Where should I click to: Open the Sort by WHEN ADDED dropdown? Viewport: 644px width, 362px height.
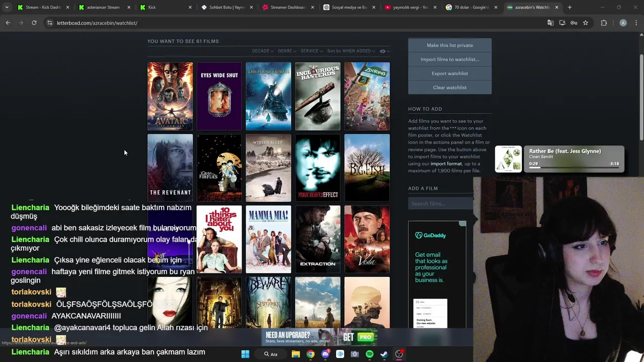click(350, 51)
